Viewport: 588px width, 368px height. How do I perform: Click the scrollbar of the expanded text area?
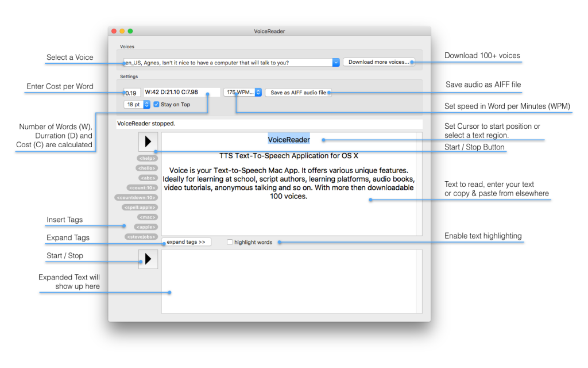click(x=419, y=282)
